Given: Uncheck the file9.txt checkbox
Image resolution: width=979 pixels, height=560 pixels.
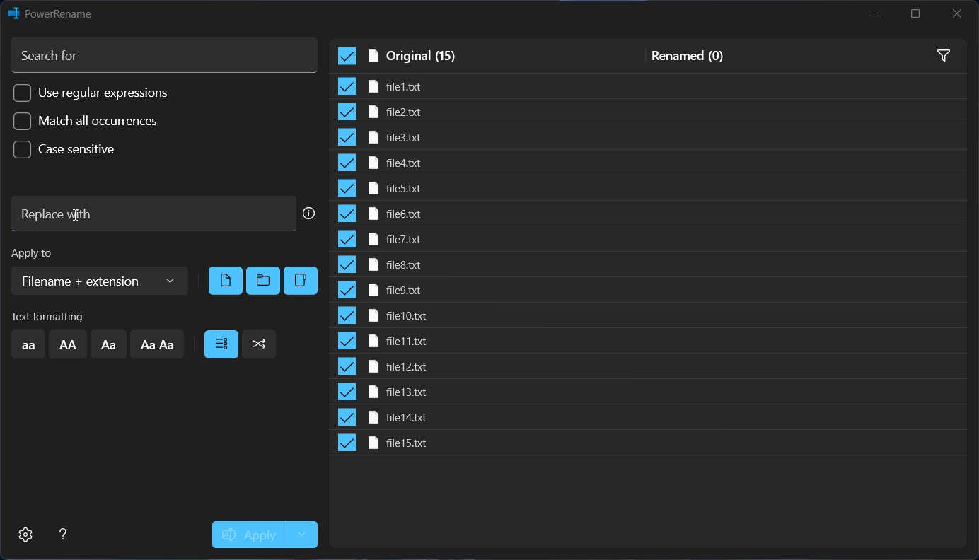Looking at the screenshot, I should (347, 290).
